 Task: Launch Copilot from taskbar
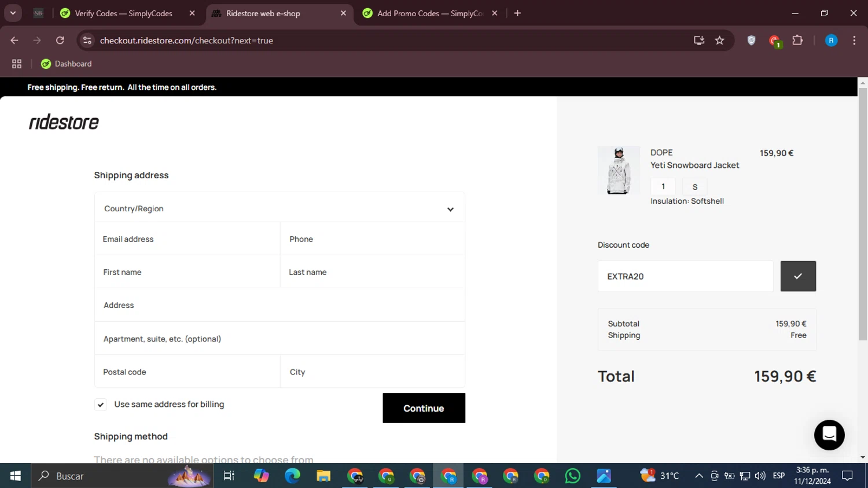[262, 476]
